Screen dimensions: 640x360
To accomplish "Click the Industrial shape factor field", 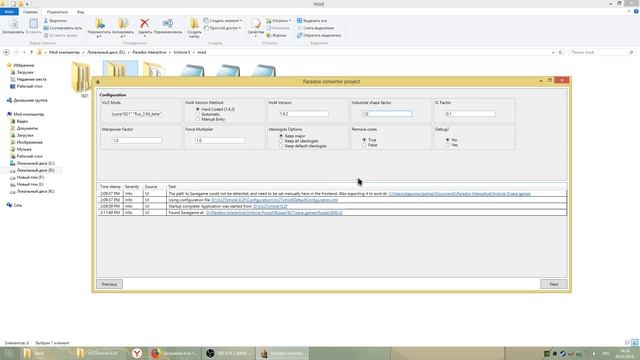I will tap(387, 114).
